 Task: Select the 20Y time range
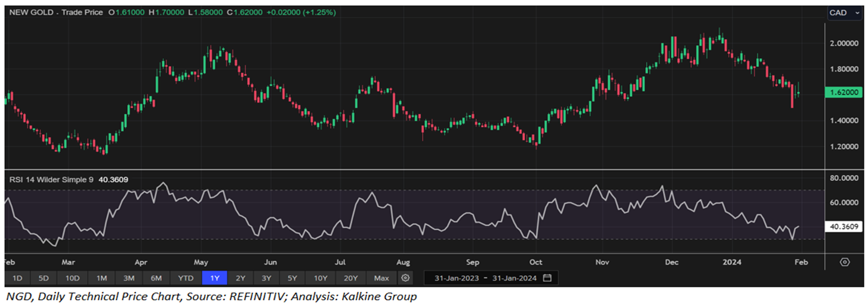coord(351,278)
